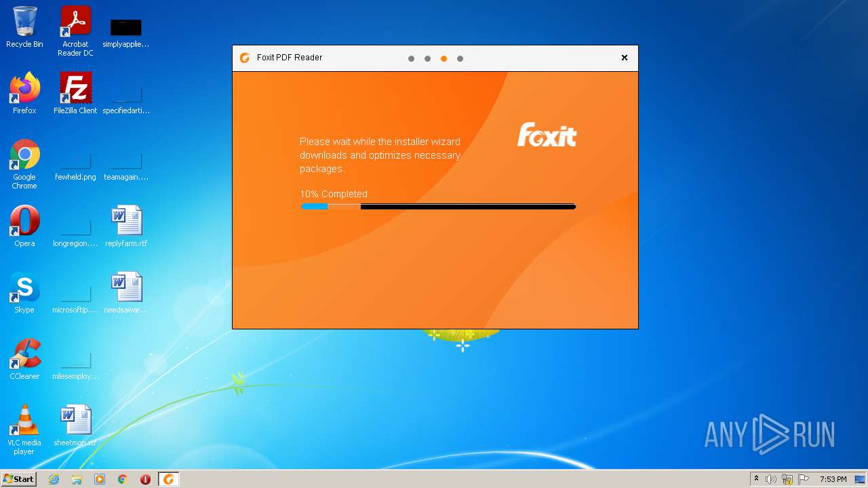Select the specifiedarti desktop file
This screenshot has height=488, width=868.
point(126,99)
